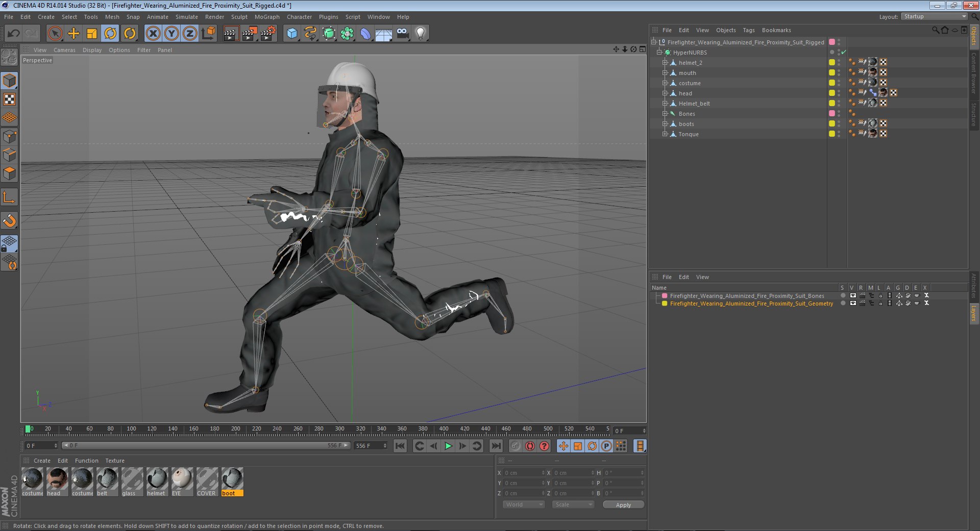Enable Texture mode checker icon
This screenshot has width=980, height=531.
pos(10,99)
